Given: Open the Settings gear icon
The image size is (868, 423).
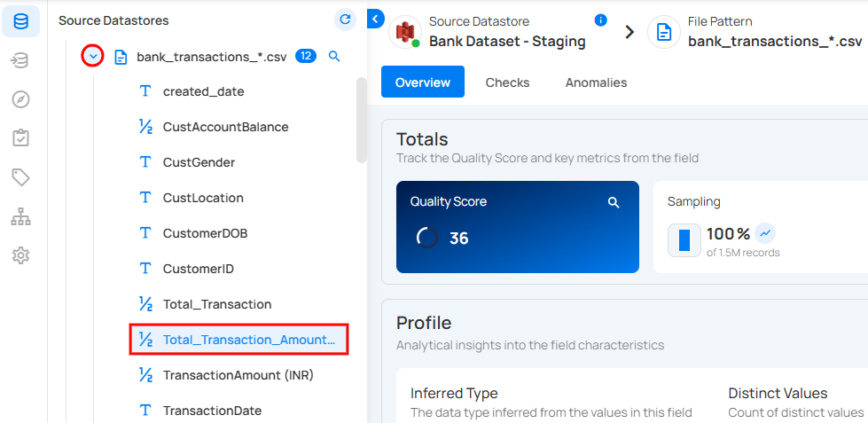Looking at the screenshot, I should point(20,255).
